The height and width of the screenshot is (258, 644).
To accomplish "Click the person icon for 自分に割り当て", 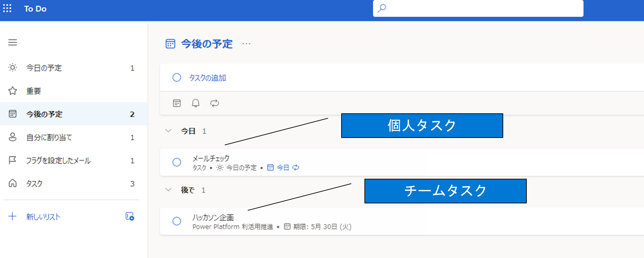I will [12, 137].
